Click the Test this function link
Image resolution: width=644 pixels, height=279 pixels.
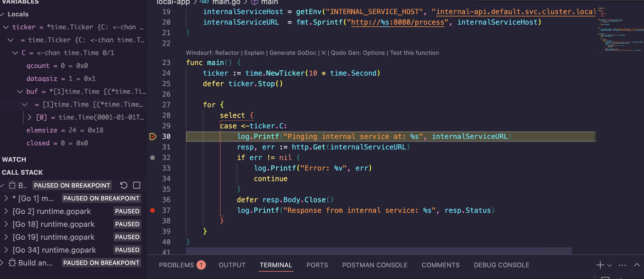tap(414, 53)
